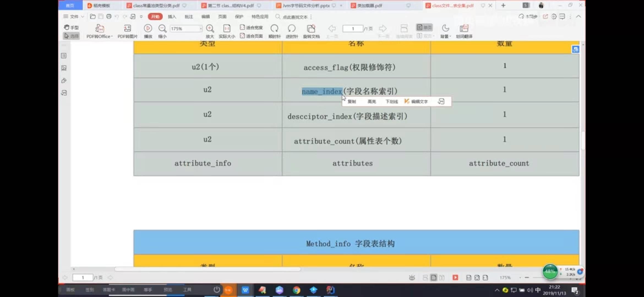This screenshot has width=644, height=297.
Task: Toggle double page (双页) layout
Action: pyautogui.click(x=425, y=36)
